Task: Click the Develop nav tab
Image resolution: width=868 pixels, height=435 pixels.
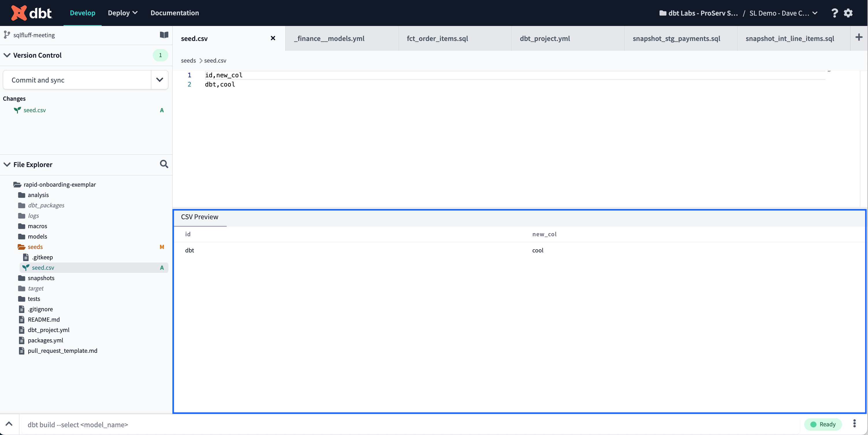Action: point(82,12)
